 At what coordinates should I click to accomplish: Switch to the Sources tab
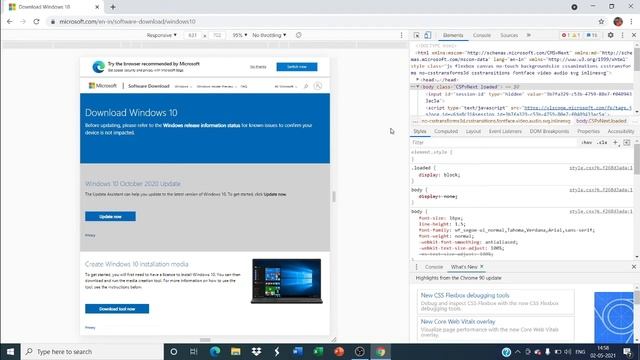pyautogui.click(x=509, y=36)
